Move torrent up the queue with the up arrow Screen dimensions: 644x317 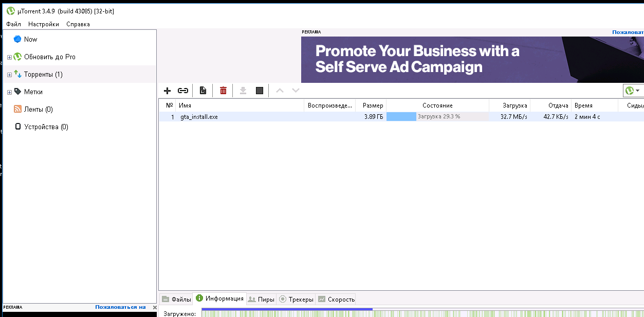coord(280,91)
